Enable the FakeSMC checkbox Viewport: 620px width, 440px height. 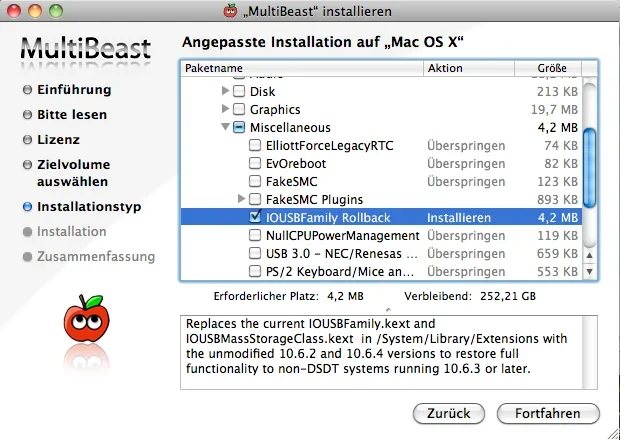pos(256,181)
